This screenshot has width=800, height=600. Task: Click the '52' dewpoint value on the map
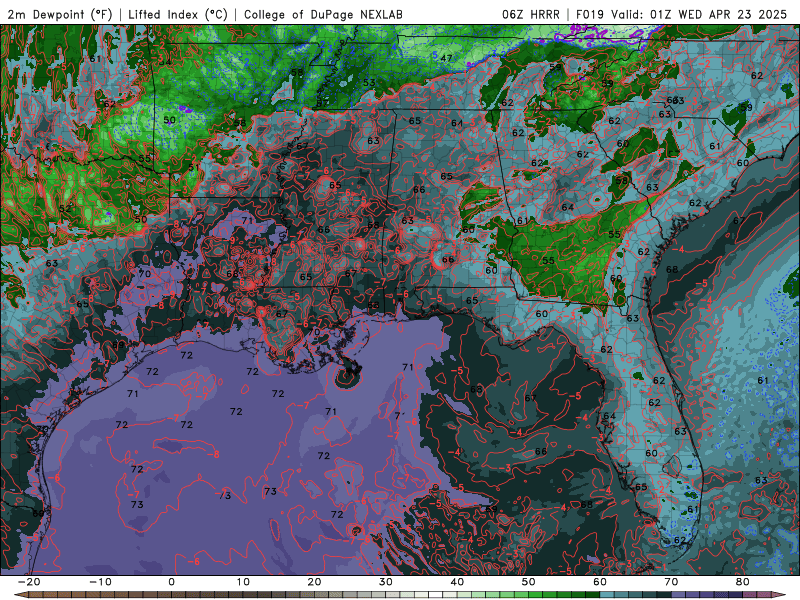[65, 209]
